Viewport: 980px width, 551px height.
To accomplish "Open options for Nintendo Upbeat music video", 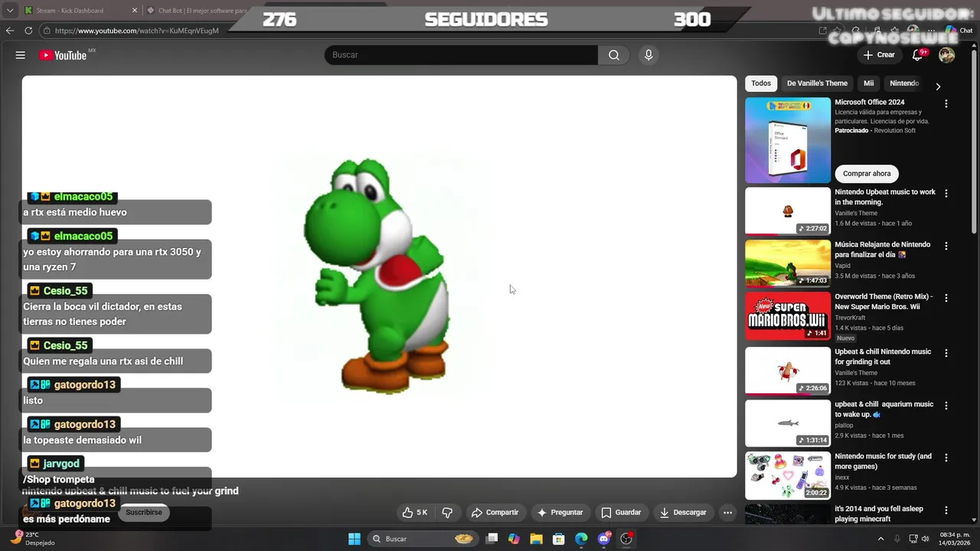I will point(946,194).
